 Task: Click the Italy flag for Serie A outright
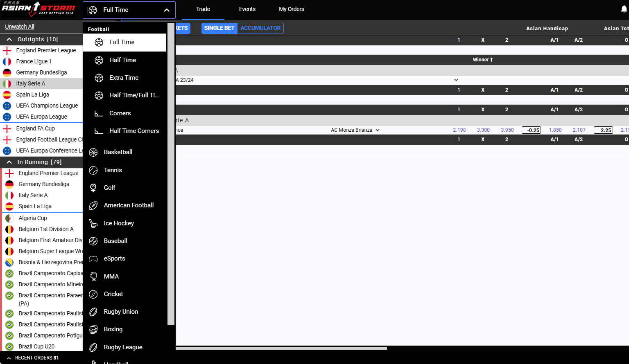point(7,83)
